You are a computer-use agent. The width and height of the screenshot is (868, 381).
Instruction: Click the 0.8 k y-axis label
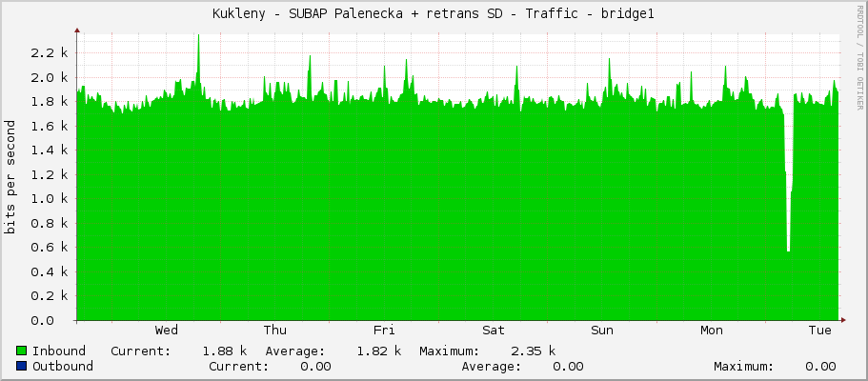(x=50, y=223)
